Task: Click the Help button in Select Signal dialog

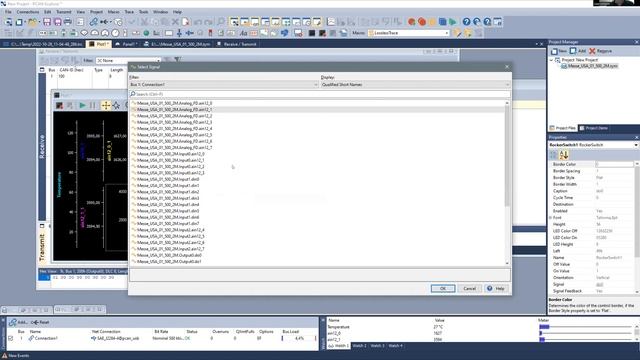Action: [496, 289]
